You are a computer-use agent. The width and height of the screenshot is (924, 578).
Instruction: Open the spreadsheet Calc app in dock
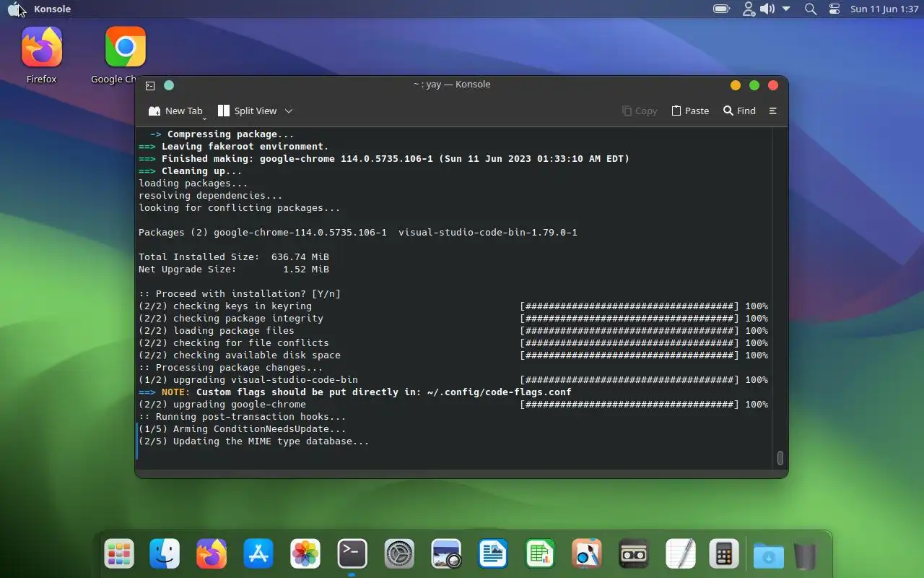point(540,555)
